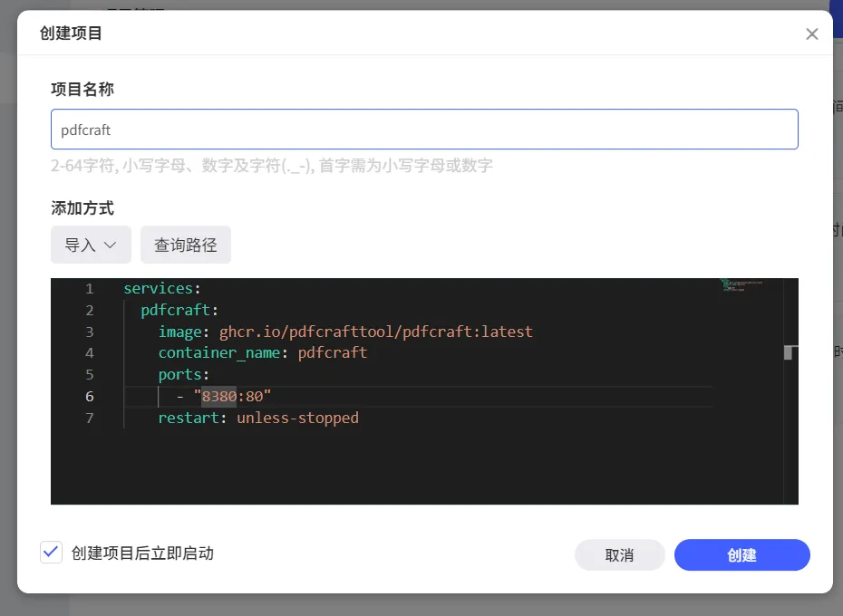
Task: Click the 2-64字符 hint text below name field
Action: click(272, 166)
